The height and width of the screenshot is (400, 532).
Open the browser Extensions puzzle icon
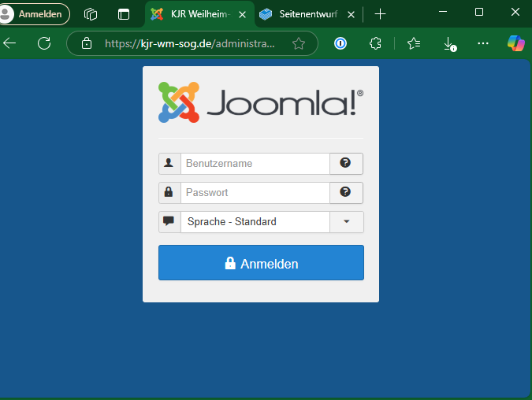[376, 44]
